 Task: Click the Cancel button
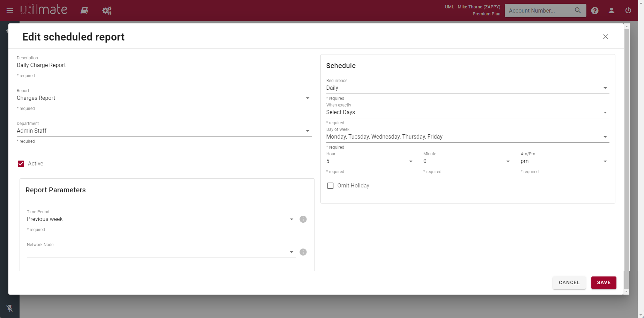click(569, 283)
